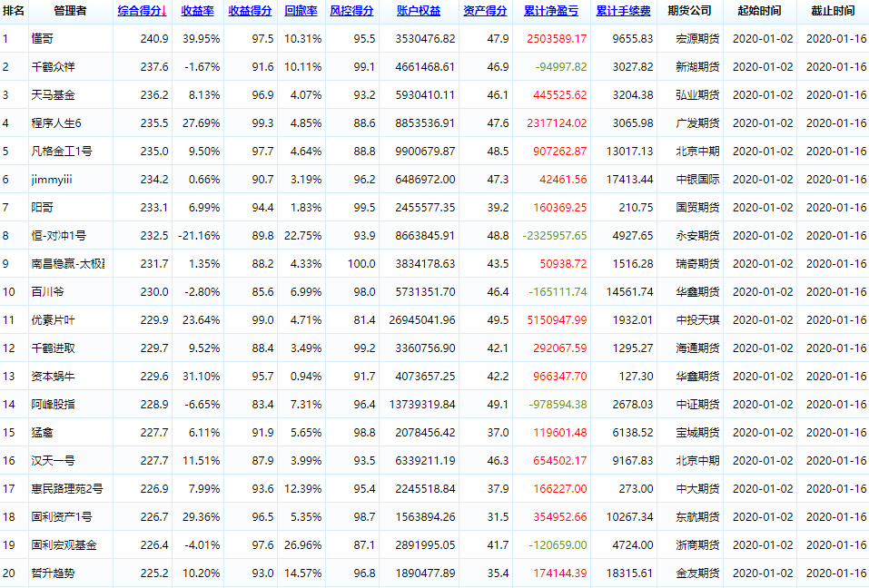Select manager name 天马基金
Screen dimensions: 869x588
[54, 95]
